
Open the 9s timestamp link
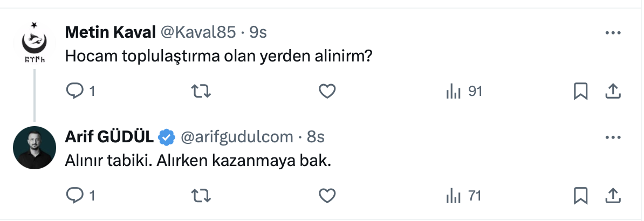[x=258, y=33]
